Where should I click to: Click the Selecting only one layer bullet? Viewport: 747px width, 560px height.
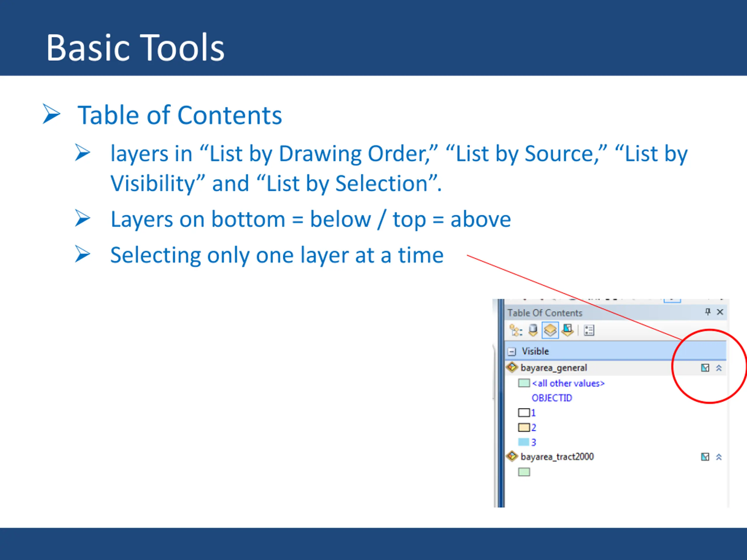(x=277, y=255)
